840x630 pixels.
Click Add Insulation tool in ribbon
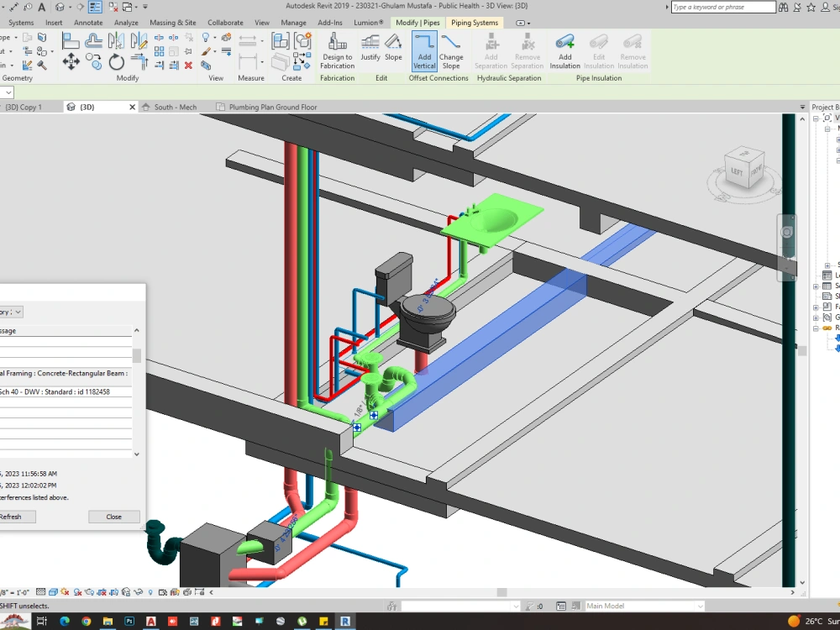pos(564,51)
